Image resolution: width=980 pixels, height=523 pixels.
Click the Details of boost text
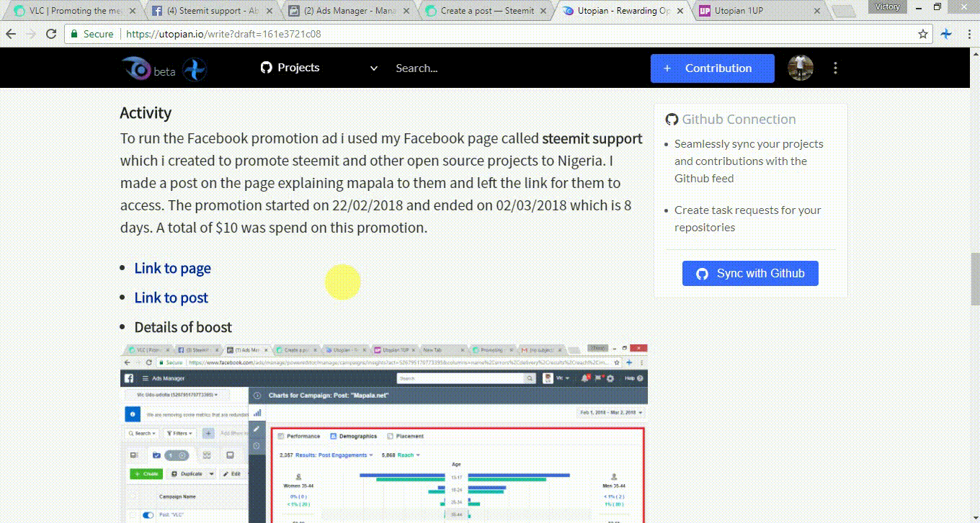pyautogui.click(x=183, y=327)
